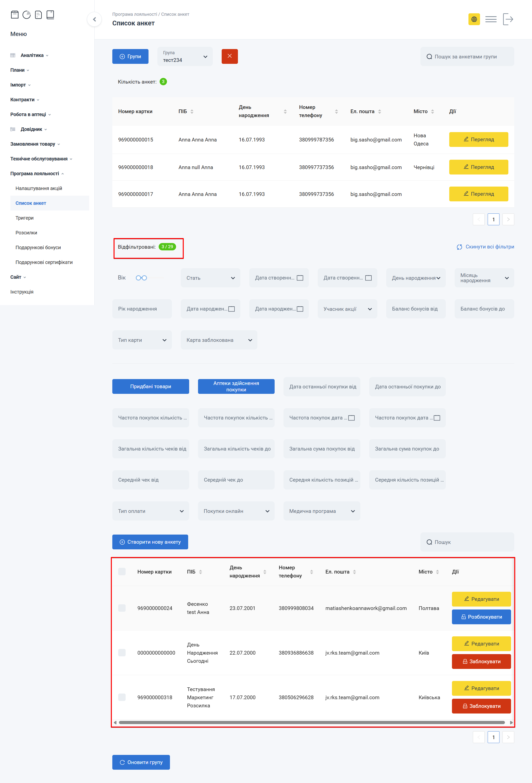Click Перегляд for card 969000000018
The image size is (532, 783).
pos(479,167)
